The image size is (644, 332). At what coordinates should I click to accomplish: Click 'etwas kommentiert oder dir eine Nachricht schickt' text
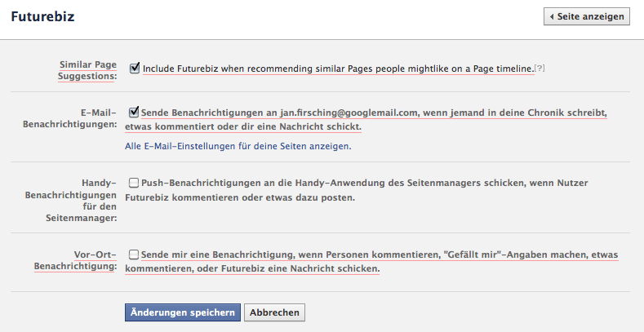(x=243, y=127)
